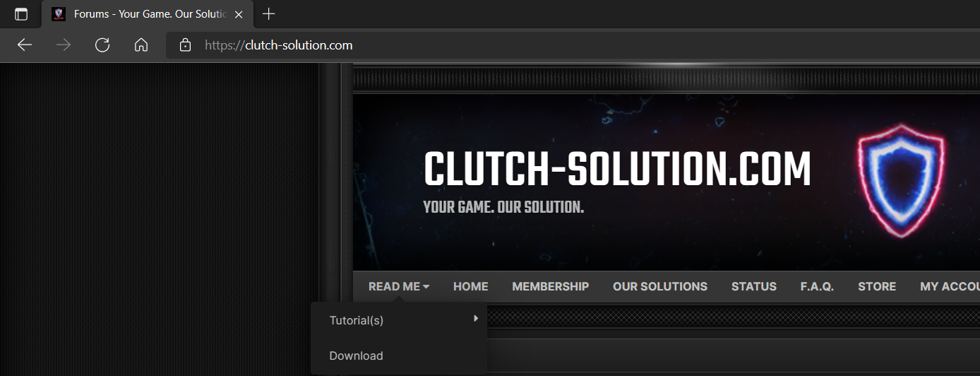This screenshot has height=376, width=980.
Task: Visit the STORE page
Action: click(x=876, y=286)
